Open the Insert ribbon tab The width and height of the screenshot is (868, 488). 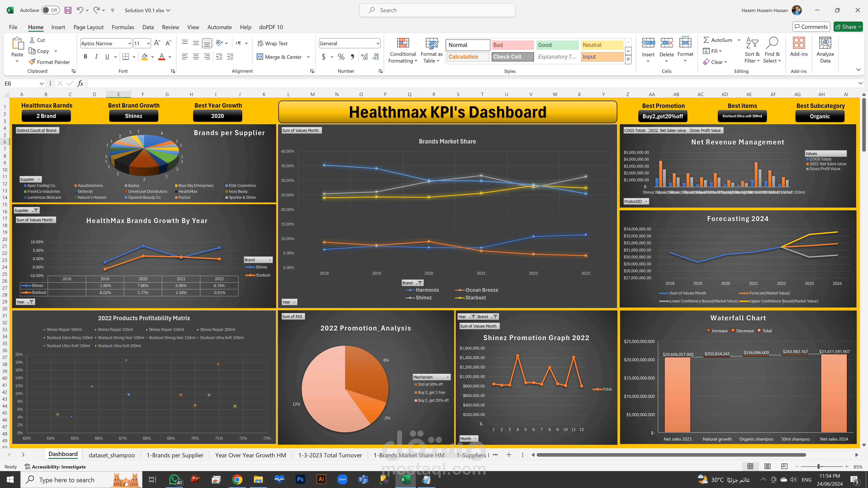pos(58,27)
